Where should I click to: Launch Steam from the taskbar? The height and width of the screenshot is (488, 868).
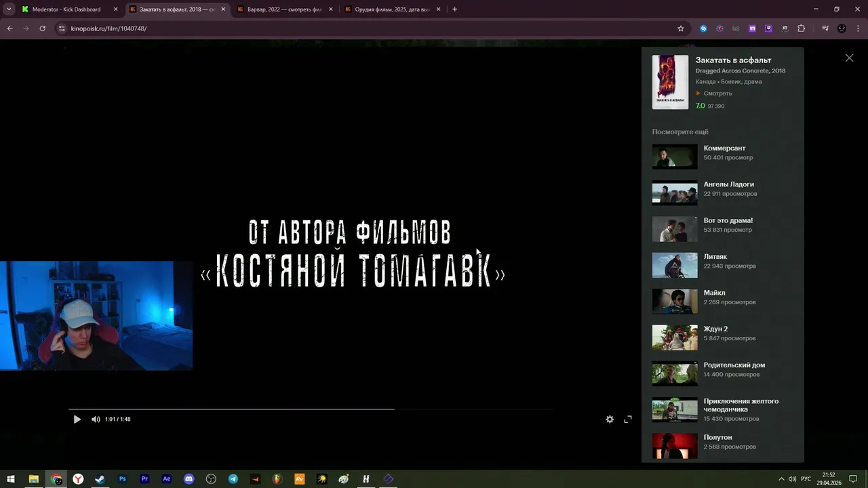click(100, 479)
